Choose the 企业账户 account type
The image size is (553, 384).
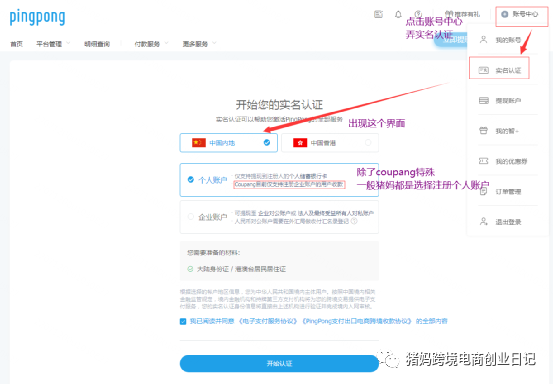pyautogui.click(x=279, y=217)
